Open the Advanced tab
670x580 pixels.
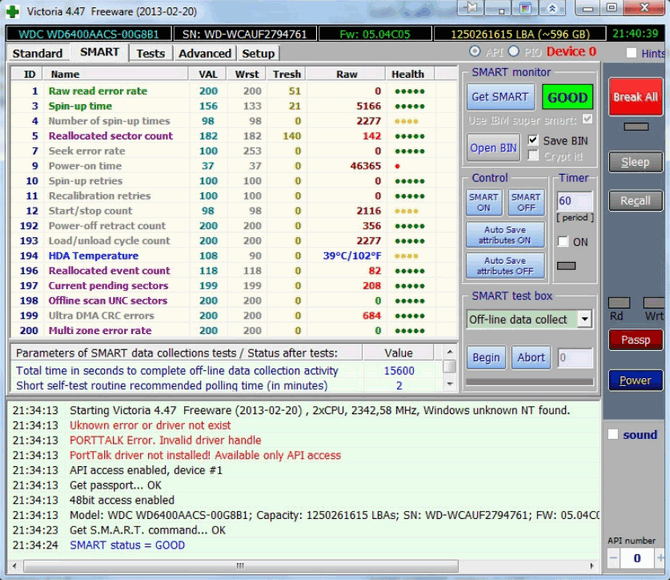pos(204,53)
